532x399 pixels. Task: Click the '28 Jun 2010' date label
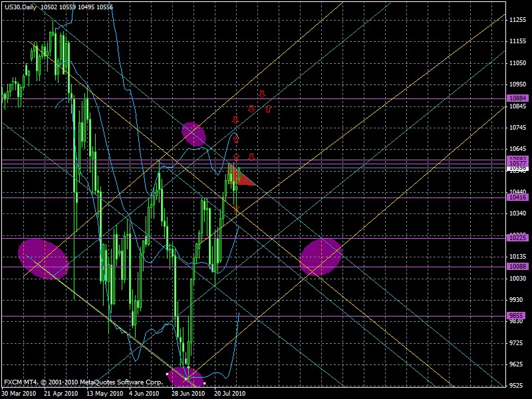pos(188,394)
